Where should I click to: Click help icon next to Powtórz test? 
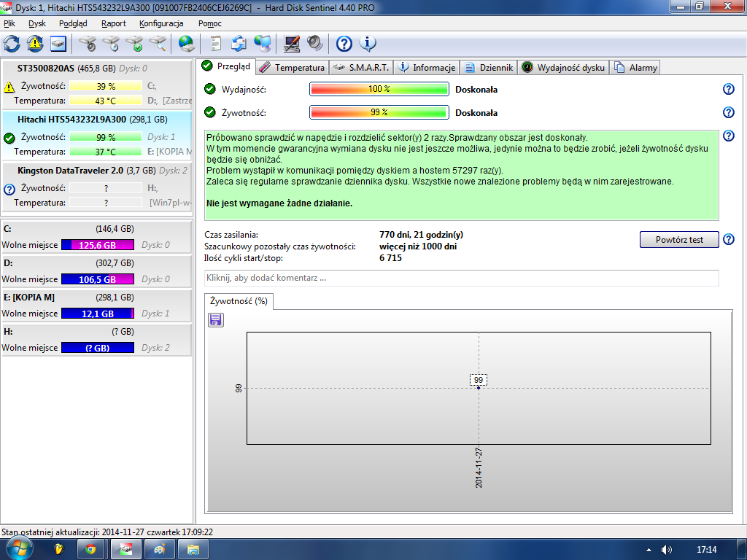pyautogui.click(x=729, y=239)
